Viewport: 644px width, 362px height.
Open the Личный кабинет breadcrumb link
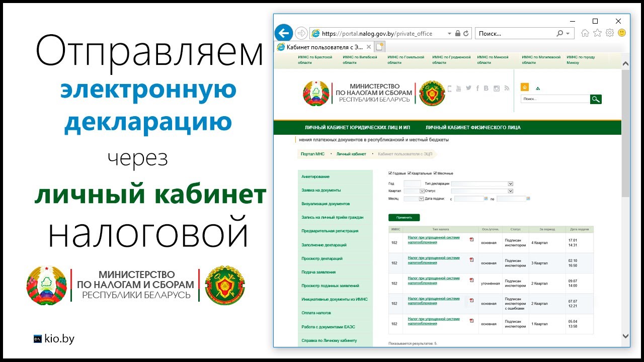click(x=351, y=154)
